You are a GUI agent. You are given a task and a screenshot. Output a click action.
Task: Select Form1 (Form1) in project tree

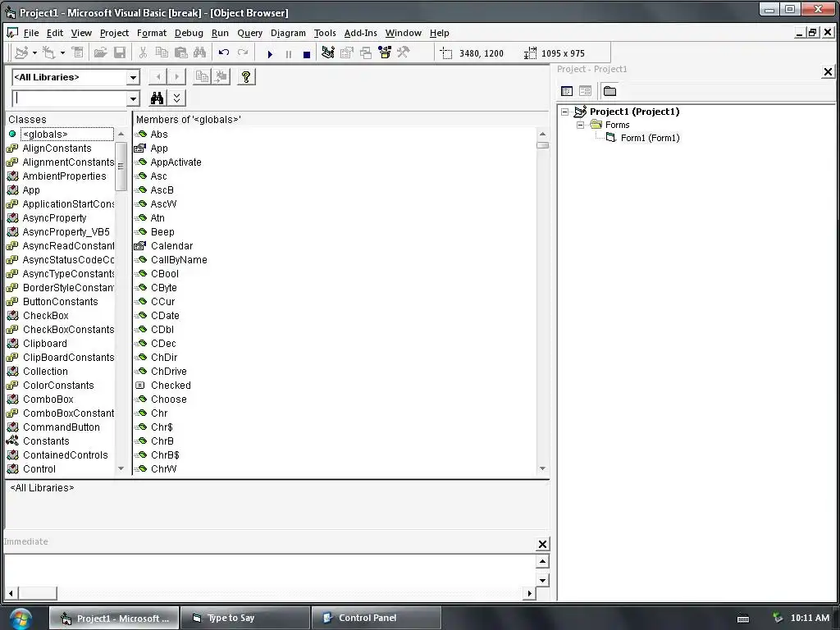pos(650,138)
